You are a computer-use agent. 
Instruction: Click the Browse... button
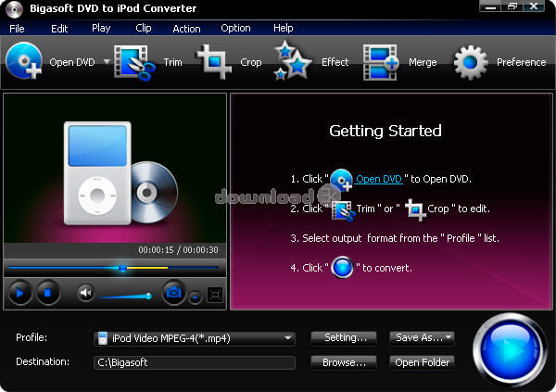tap(344, 362)
